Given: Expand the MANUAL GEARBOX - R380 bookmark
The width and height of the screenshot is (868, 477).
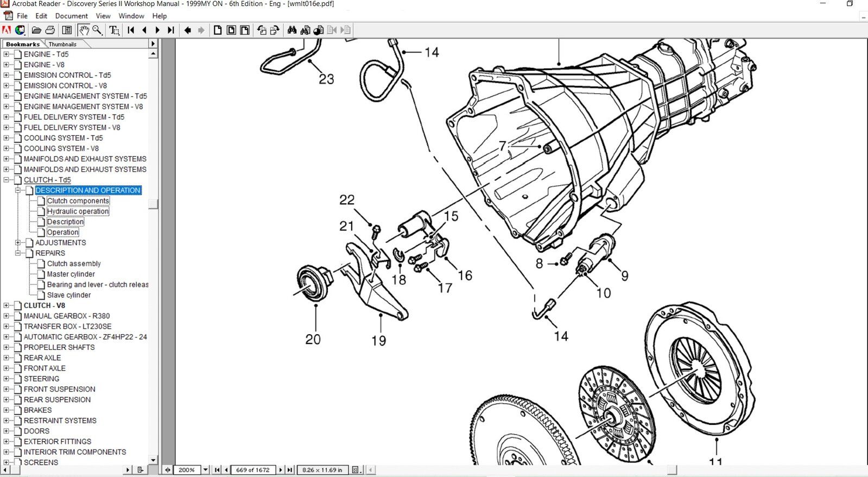Looking at the screenshot, I should pyautogui.click(x=7, y=316).
